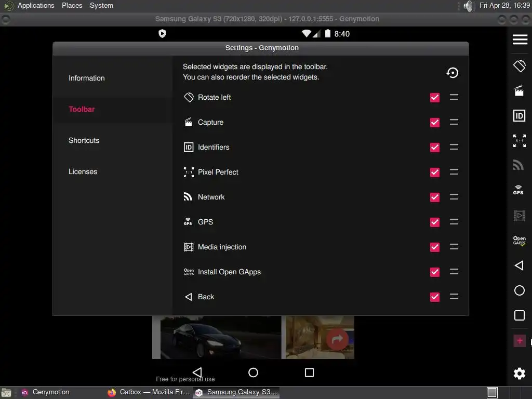Reset toolbar widgets with the restore icon
532x399 pixels.
[x=452, y=72]
